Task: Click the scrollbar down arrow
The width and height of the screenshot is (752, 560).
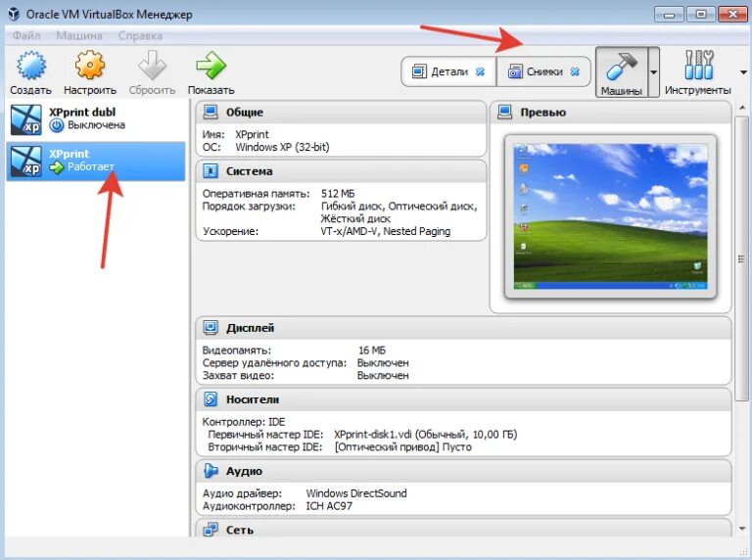Action: click(x=742, y=529)
